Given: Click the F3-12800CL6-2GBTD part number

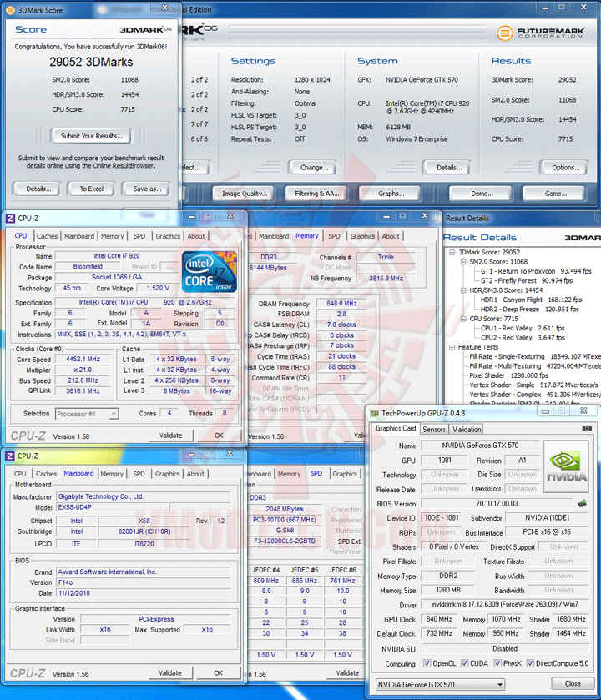Looking at the screenshot, I should click(285, 541).
